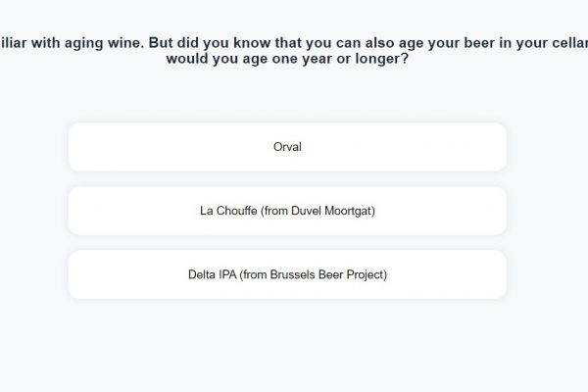Screen dimensions: 588x392
Task: Select the Duvel Moortgat beer answer
Action: [287, 211]
